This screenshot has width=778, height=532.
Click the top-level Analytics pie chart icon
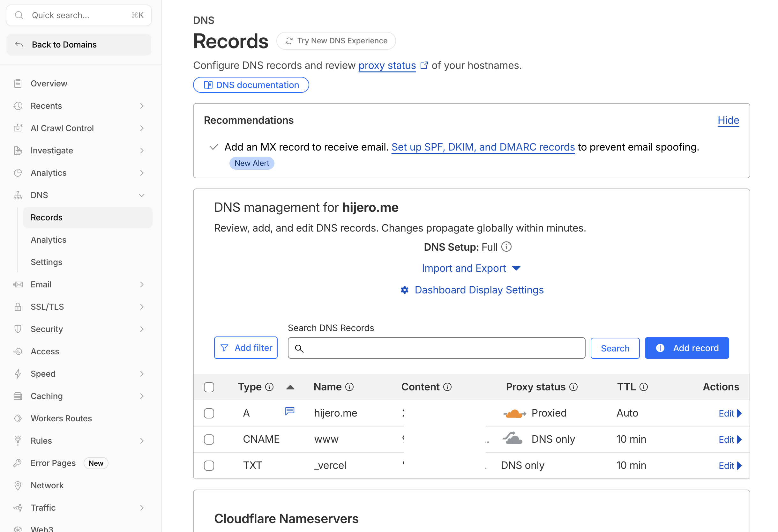point(18,173)
